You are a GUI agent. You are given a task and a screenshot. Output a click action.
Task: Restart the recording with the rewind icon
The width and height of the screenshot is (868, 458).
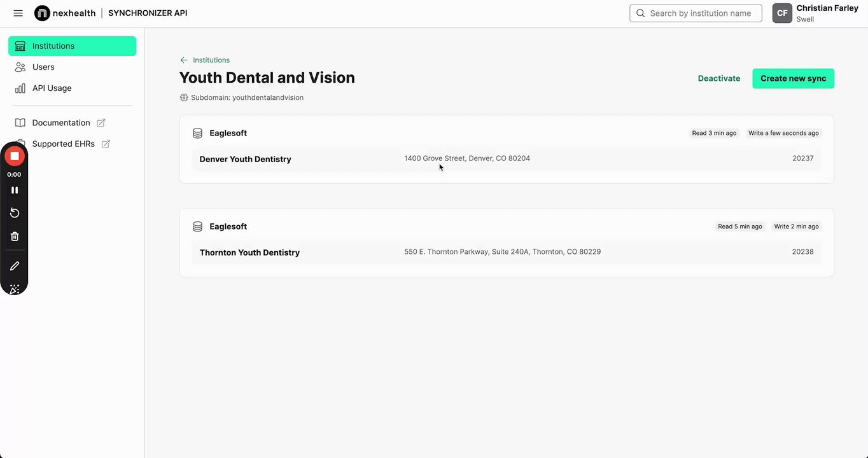click(x=15, y=213)
